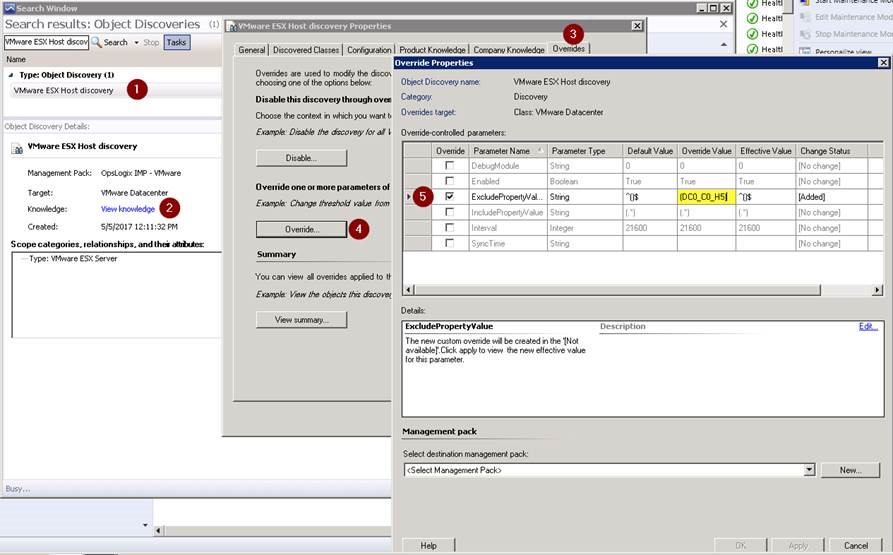Open the Discovered Classes tab

(x=307, y=50)
